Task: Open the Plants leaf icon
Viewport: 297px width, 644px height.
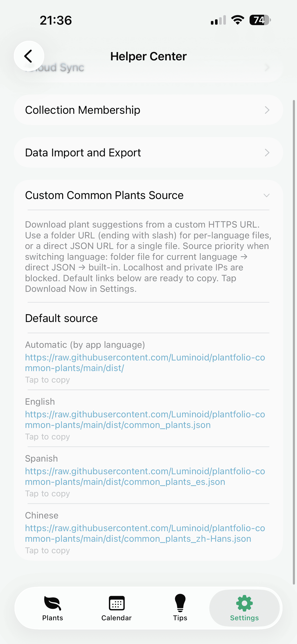Action: (x=52, y=602)
